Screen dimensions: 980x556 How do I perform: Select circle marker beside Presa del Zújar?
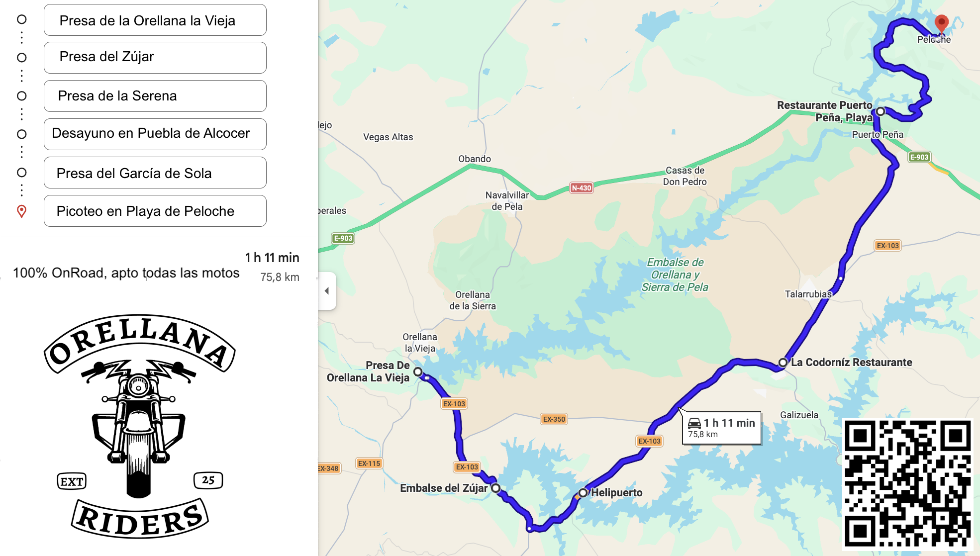[x=21, y=58]
